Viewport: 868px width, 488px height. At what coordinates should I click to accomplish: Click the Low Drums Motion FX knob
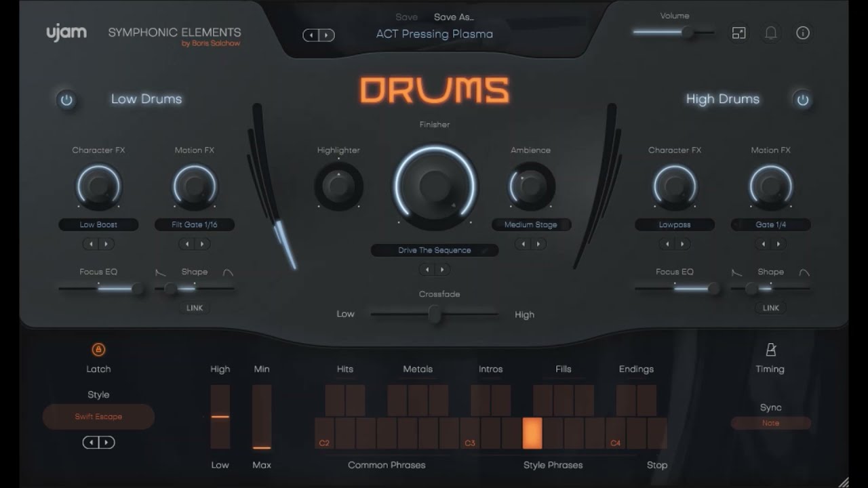[195, 186]
